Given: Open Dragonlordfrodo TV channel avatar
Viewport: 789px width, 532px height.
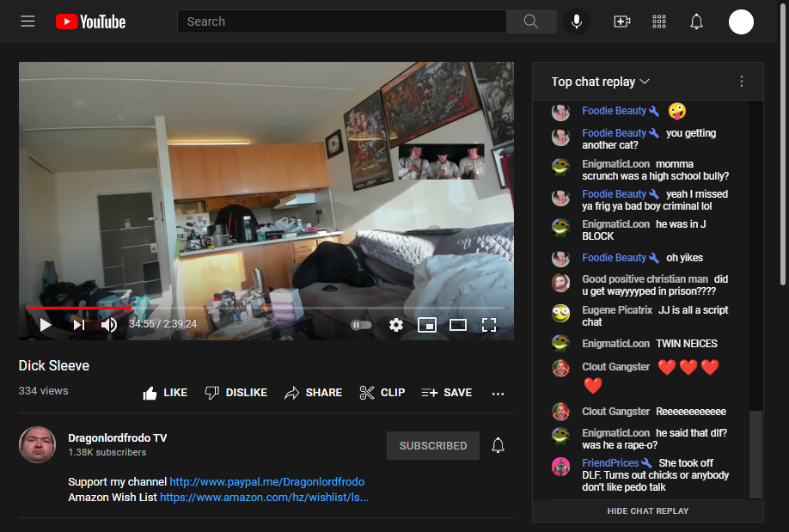Looking at the screenshot, I should (x=37, y=444).
